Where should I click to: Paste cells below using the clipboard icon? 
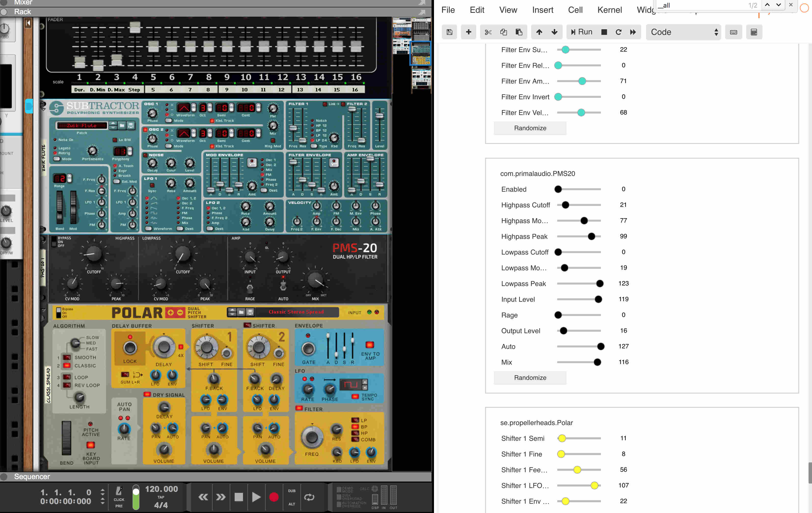[519, 32]
